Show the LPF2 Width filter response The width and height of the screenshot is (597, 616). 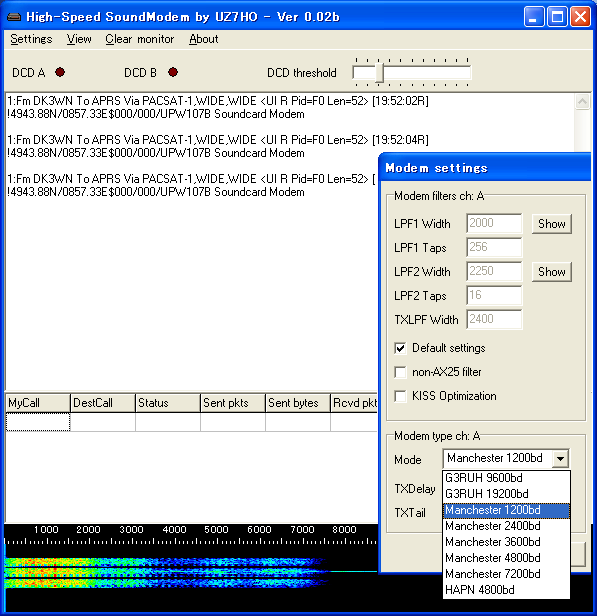click(x=552, y=272)
